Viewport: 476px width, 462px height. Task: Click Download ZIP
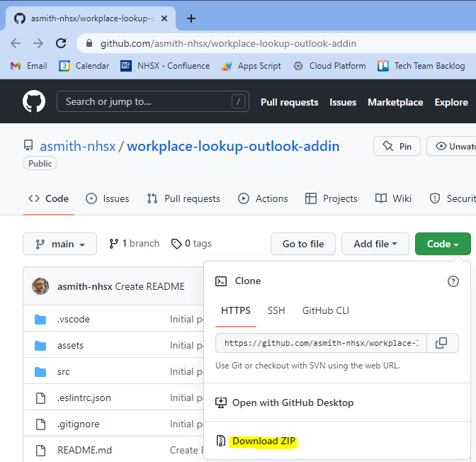pyautogui.click(x=263, y=441)
